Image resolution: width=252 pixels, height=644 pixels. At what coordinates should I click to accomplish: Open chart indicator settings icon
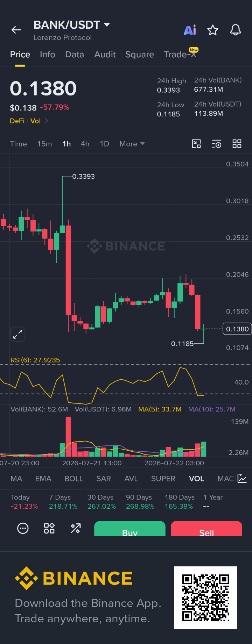(x=217, y=144)
